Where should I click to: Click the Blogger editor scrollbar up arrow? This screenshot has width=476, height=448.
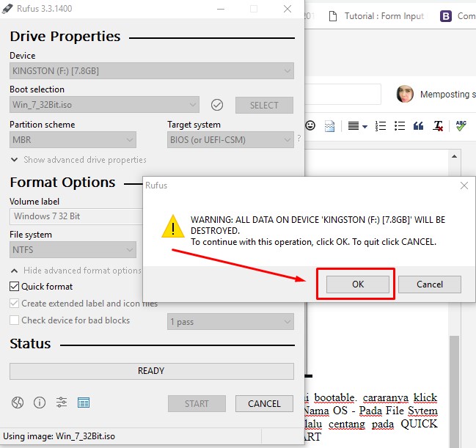click(x=454, y=156)
